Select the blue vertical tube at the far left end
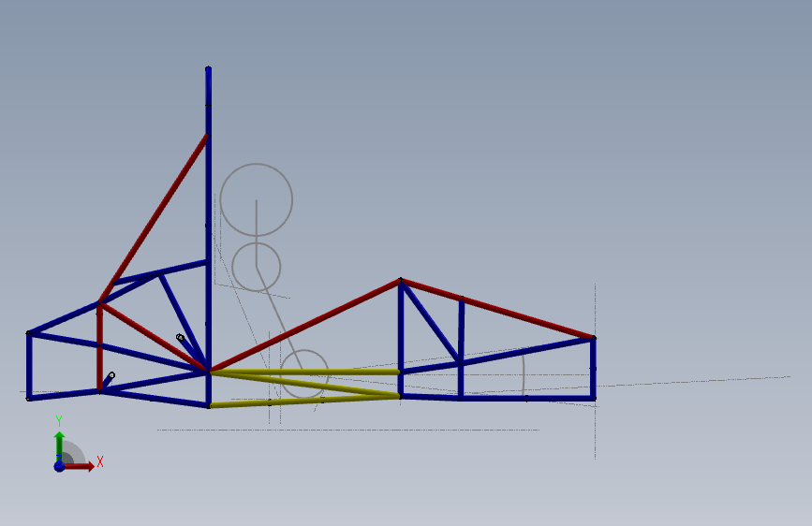 tap(29, 366)
